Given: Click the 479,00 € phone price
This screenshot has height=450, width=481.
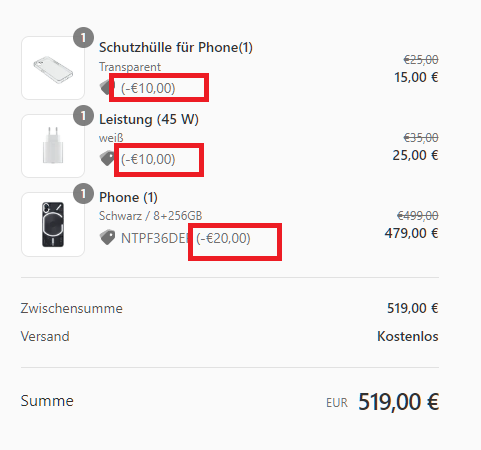Looking at the screenshot, I should pos(411,233).
